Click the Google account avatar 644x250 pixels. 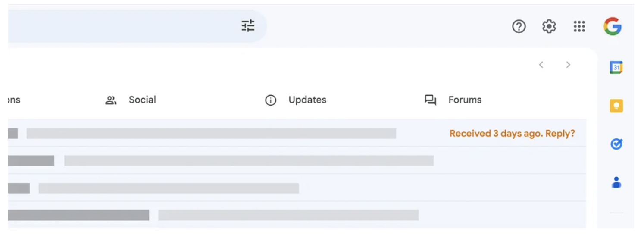612,27
